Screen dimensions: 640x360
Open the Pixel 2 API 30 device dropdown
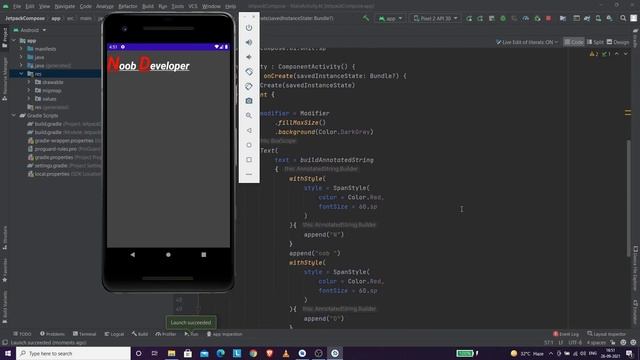coord(435,18)
